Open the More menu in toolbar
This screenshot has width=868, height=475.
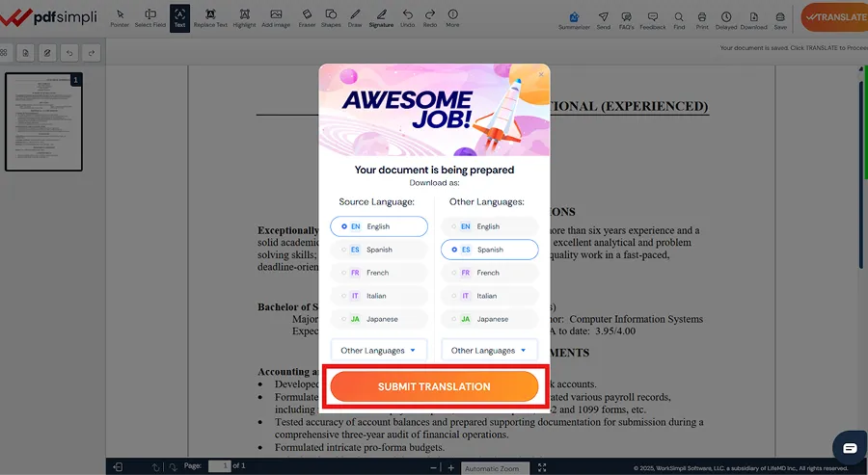click(452, 18)
